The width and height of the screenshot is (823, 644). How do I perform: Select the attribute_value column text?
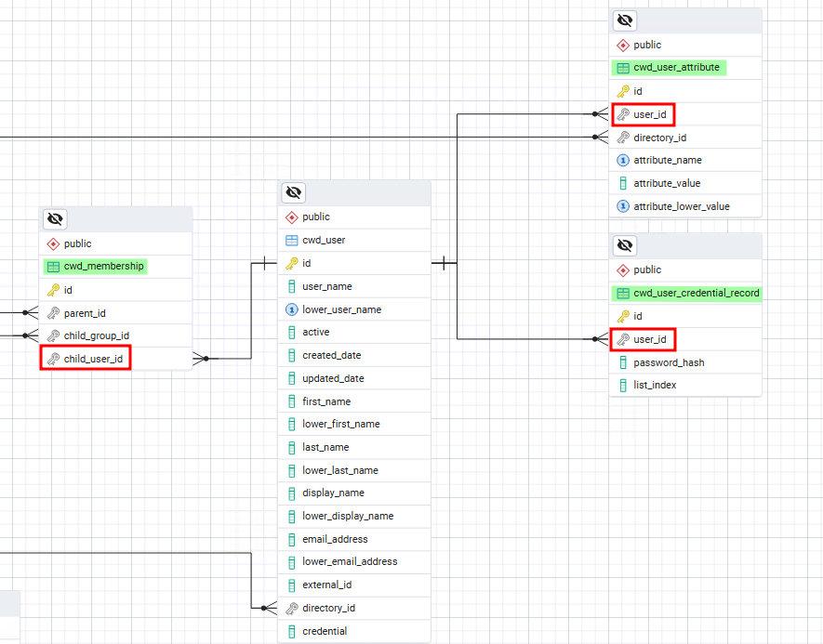(x=667, y=183)
